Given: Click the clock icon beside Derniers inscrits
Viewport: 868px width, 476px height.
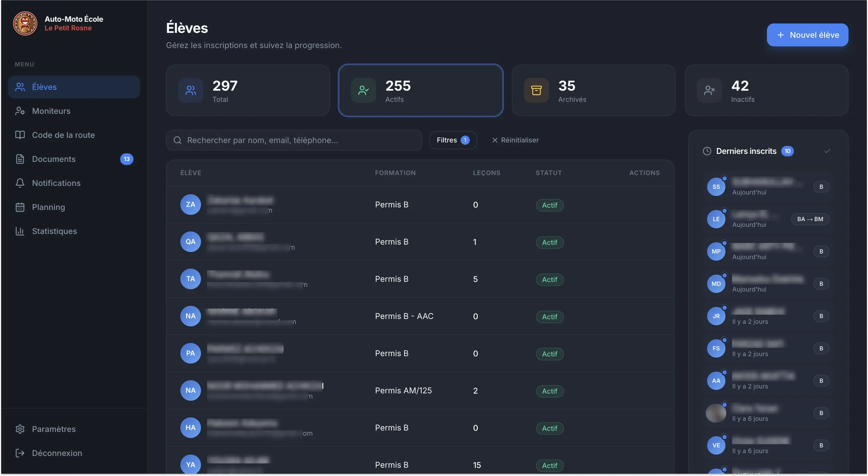Looking at the screenshot, I should pos(707,151).
